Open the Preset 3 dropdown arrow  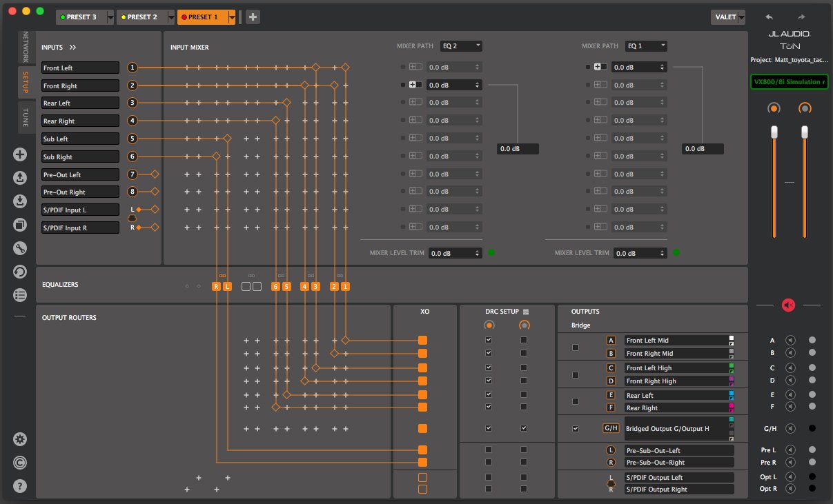click(x=110, y=17)
